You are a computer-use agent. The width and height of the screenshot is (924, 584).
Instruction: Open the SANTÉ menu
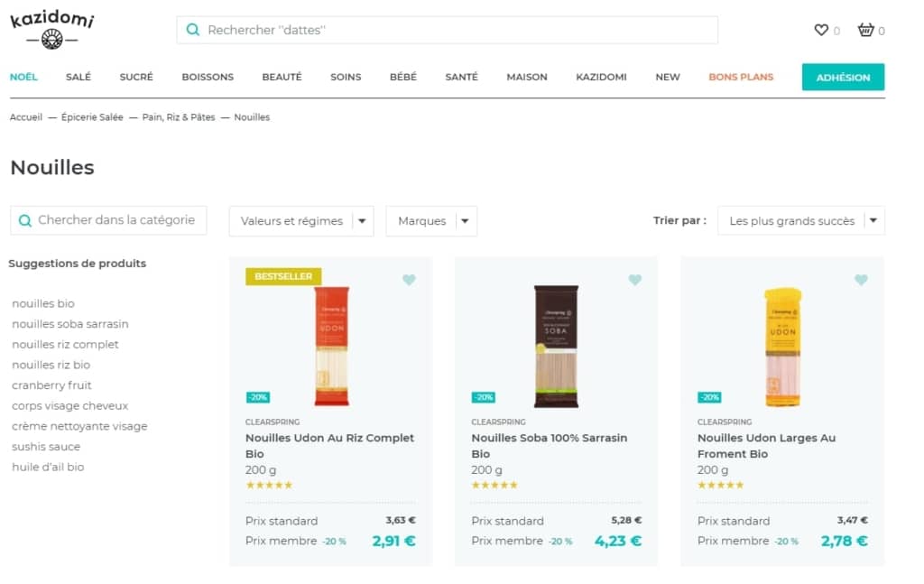tap(461, 77)
